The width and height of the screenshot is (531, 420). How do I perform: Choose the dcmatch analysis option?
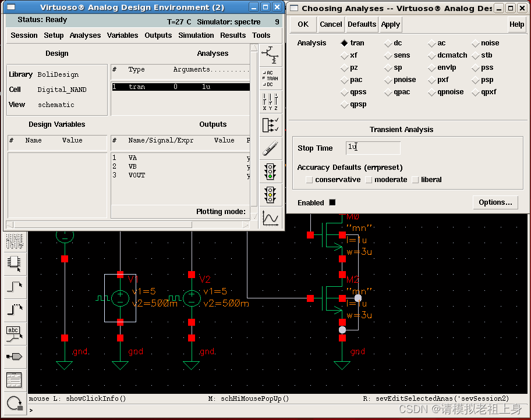point(432,55)
